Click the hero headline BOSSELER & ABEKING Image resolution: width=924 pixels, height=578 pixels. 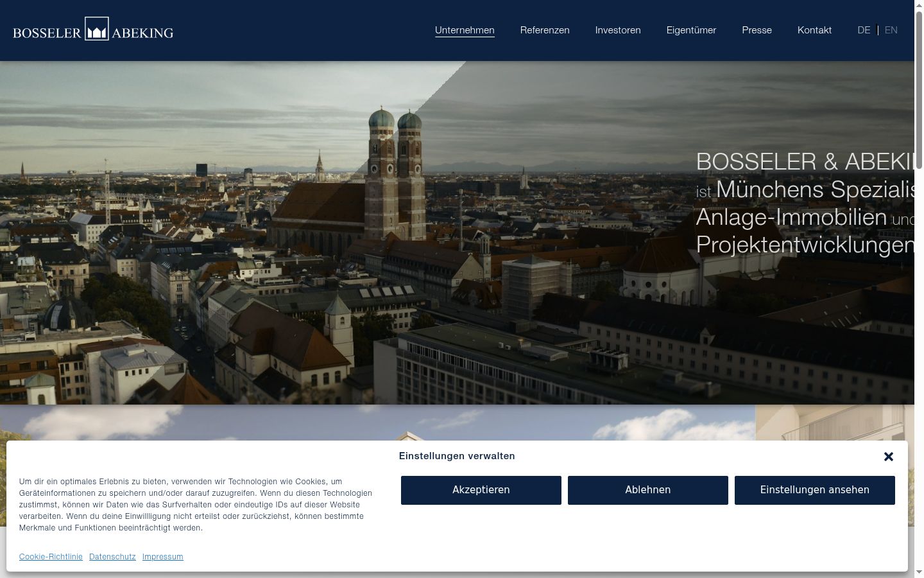(805, 162)
